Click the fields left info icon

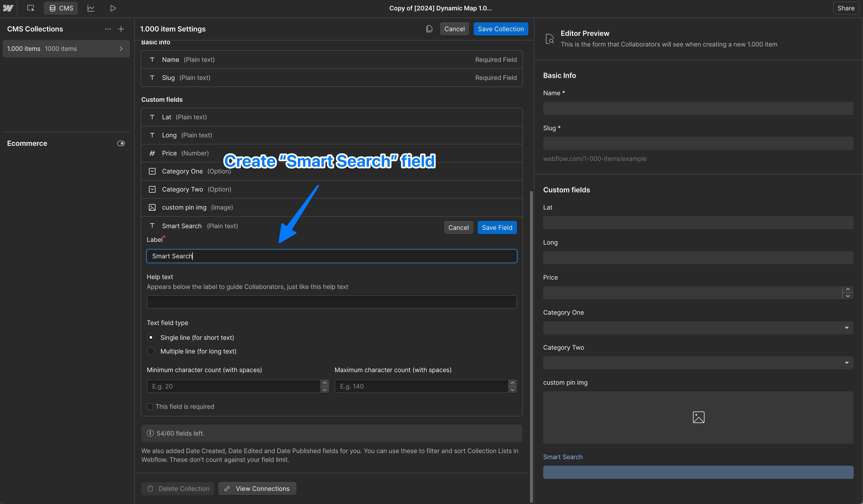pos(150,433)
